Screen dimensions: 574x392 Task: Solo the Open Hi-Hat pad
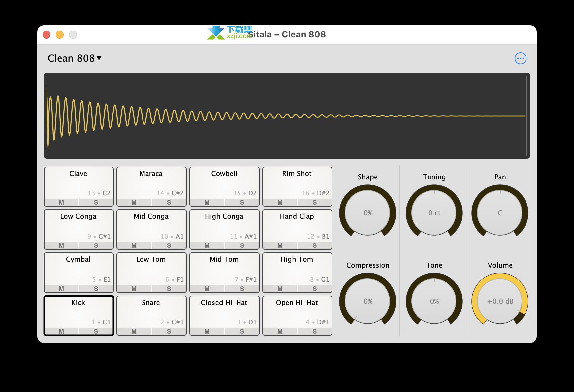(315, 331)
